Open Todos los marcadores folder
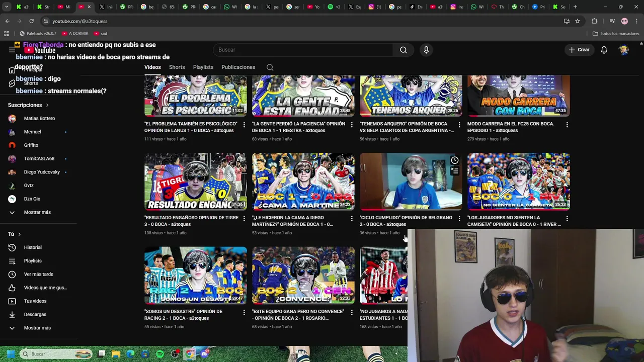Image resolution: width=644 pixels, height=362 pixels. tap(616, 34)
